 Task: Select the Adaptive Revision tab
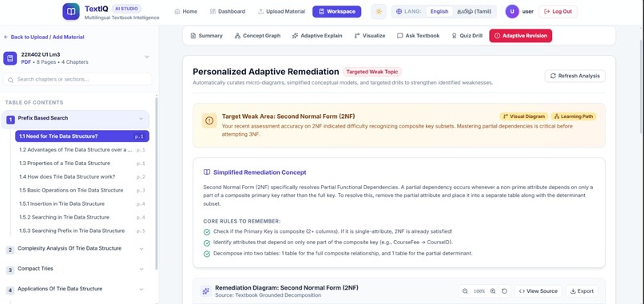click(520, 36)
